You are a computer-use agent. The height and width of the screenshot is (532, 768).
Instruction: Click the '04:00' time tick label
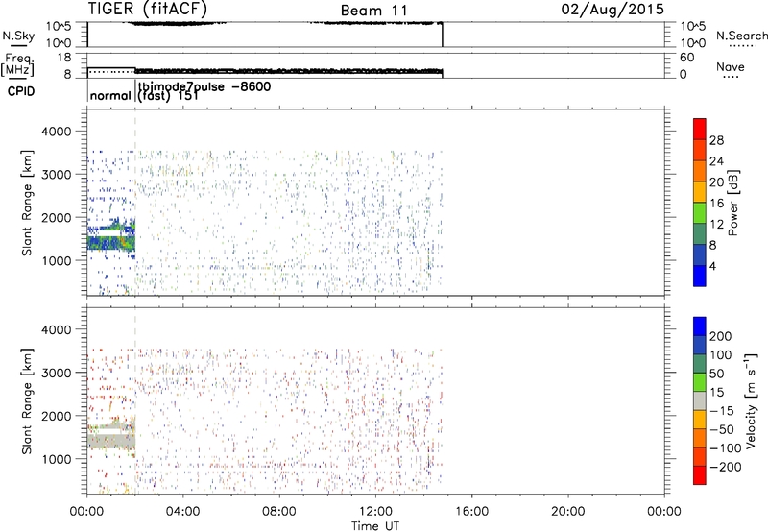[x=182, y=512]
